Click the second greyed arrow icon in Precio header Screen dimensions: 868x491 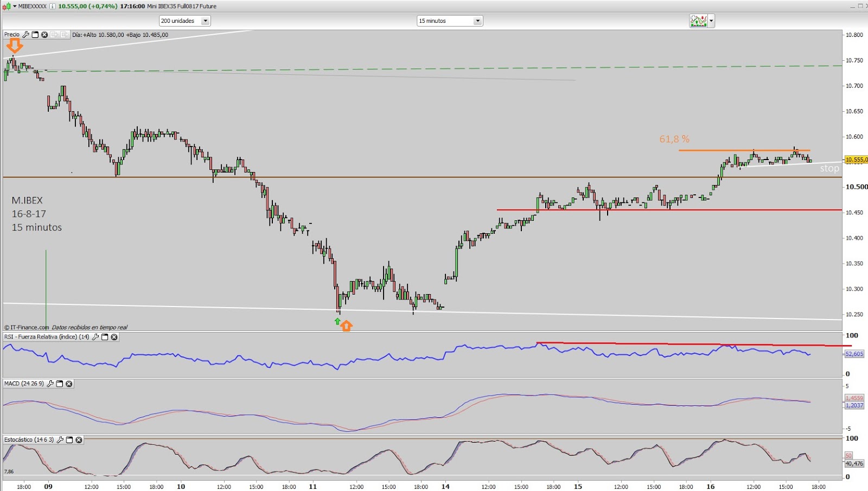click(x=64, y=34)
